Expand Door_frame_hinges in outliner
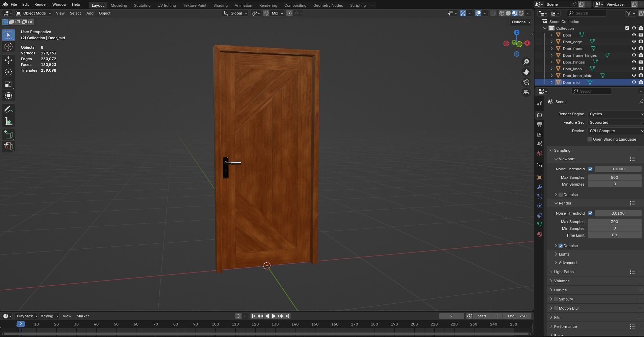644x337 pixels. tap(552, 55)
